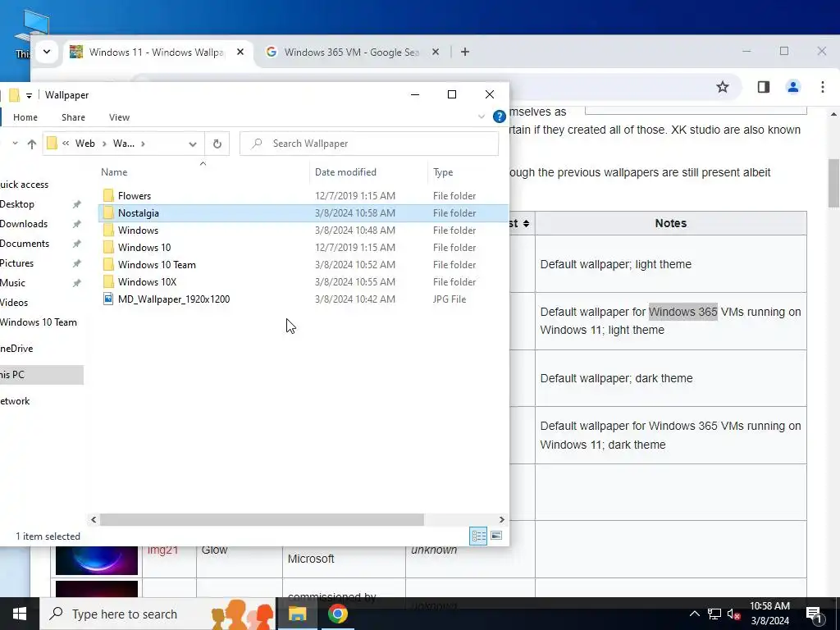Close the Windows 11 Wallpaper tab

click(240, 52)
